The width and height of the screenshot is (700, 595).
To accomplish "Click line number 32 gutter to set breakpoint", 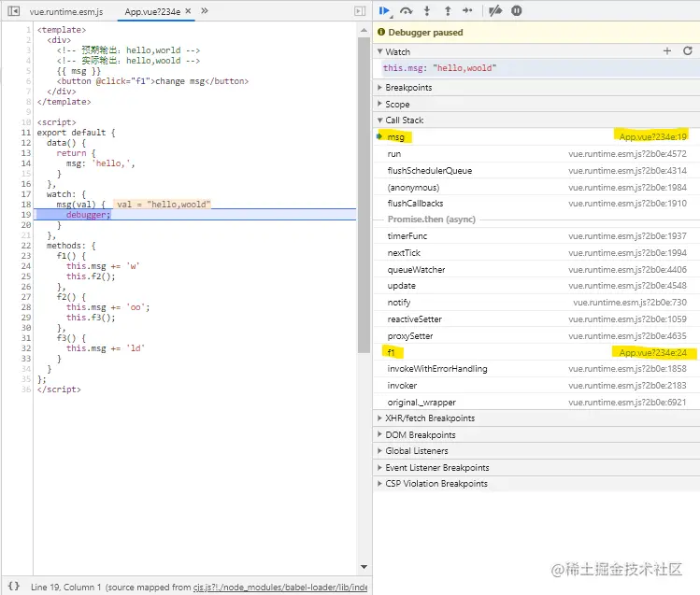I will pos(26,348).
